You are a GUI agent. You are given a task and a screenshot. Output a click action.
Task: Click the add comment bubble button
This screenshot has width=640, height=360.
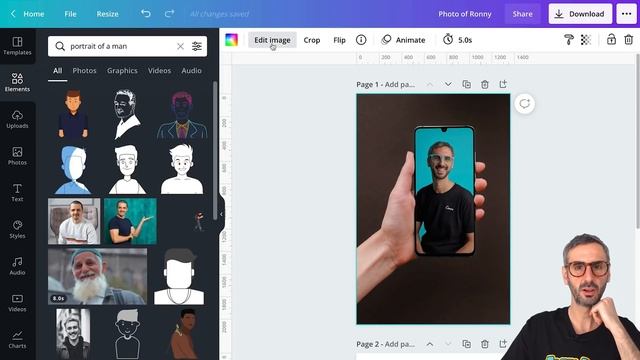tap(524, 104)
